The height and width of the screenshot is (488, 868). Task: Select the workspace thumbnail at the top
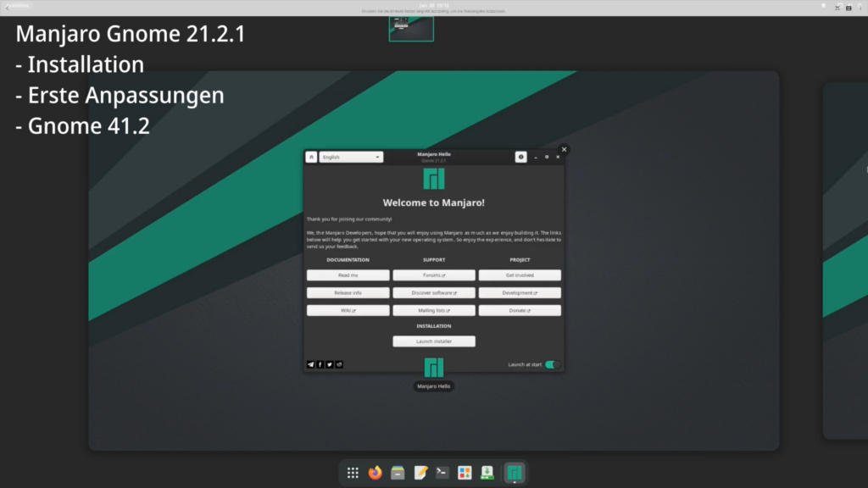[x=411, y=29]
